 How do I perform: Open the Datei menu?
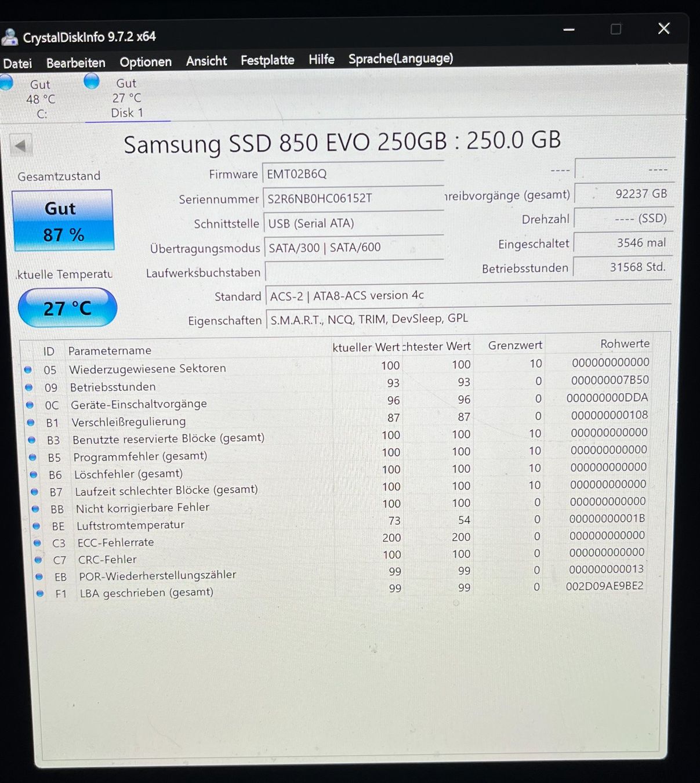17,63
